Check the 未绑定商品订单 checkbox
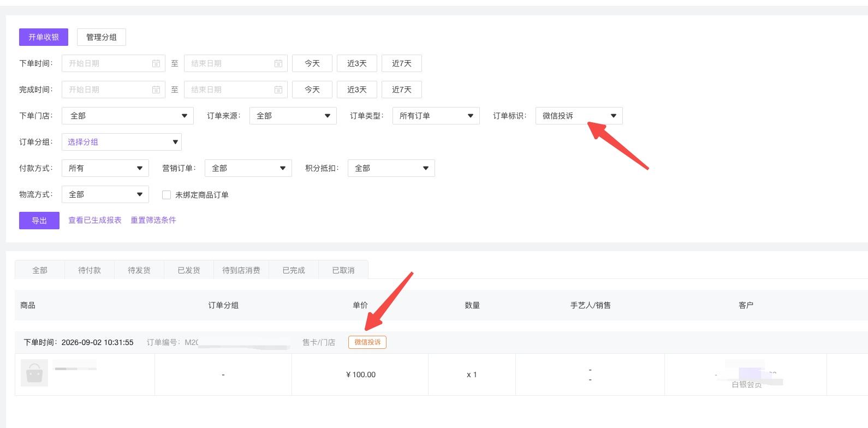Image resolution: width=868 pixels, height=428 pixels. pos(167,195)
